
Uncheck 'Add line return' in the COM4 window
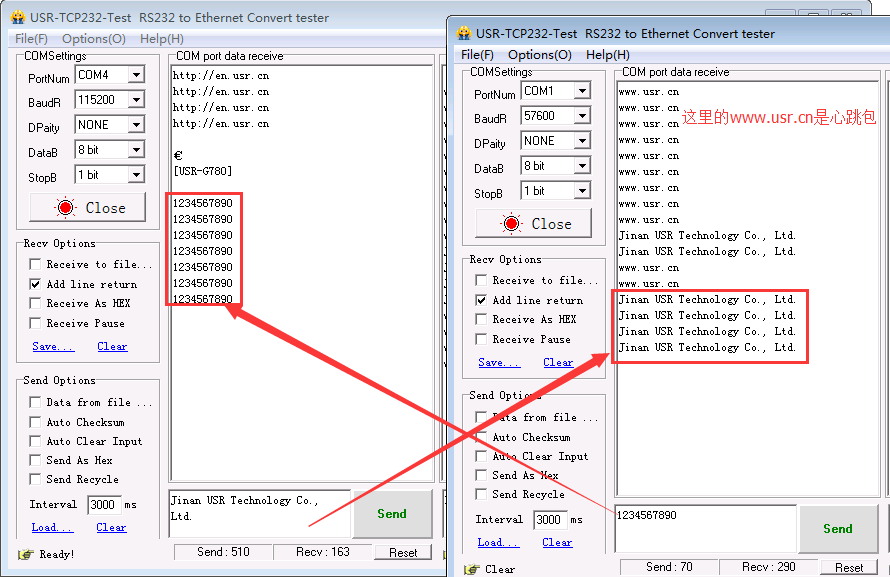coord(36,284)
